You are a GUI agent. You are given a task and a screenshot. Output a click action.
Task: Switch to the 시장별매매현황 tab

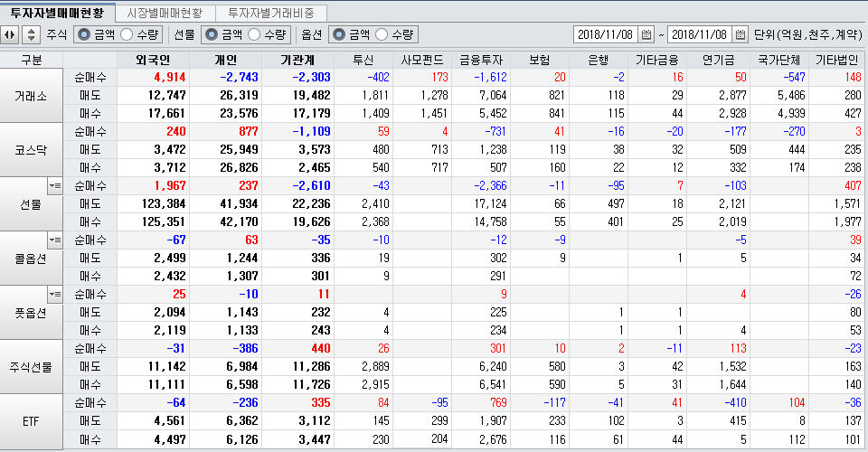tap(165, 13)
